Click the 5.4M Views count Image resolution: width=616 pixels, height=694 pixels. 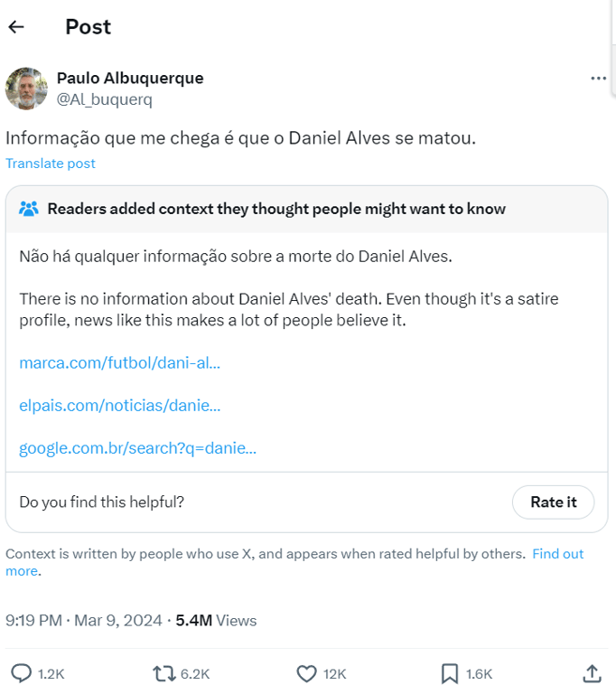(216, 621)
